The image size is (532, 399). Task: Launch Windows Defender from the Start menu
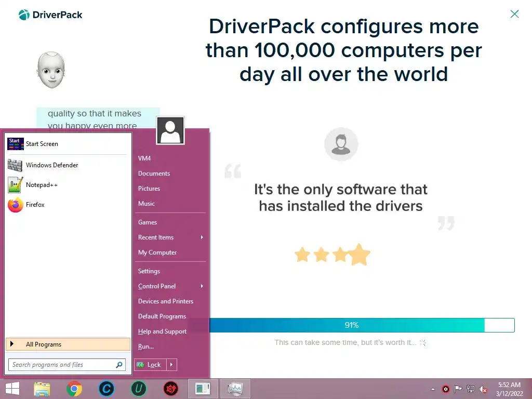coord(67,165)
